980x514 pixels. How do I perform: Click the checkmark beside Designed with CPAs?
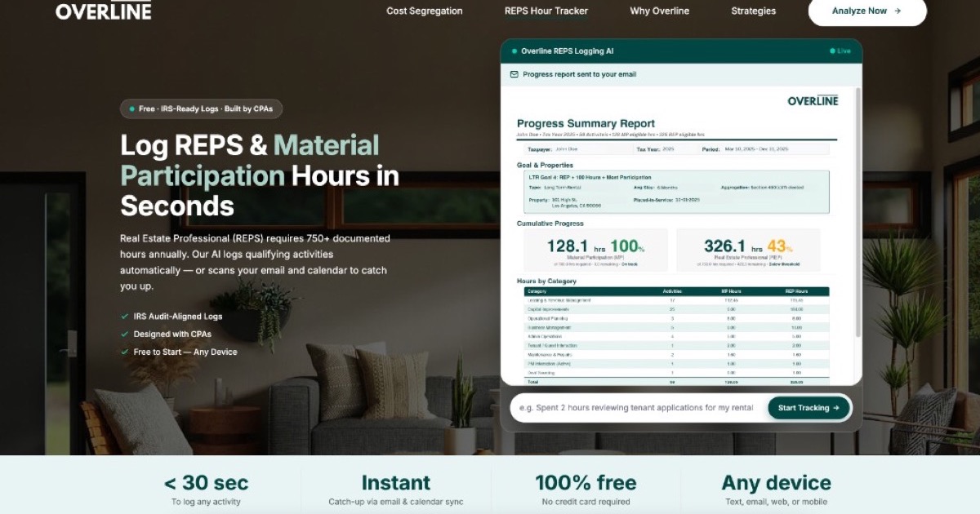coord(125,335)
